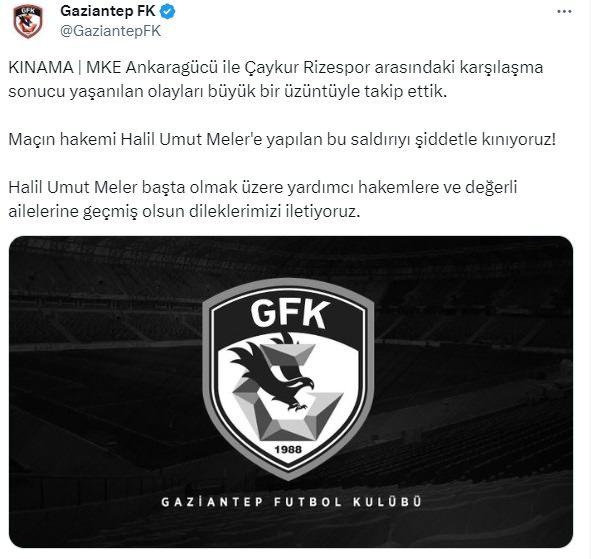Click the GFK letters atop the crest

tap(289, 314)
